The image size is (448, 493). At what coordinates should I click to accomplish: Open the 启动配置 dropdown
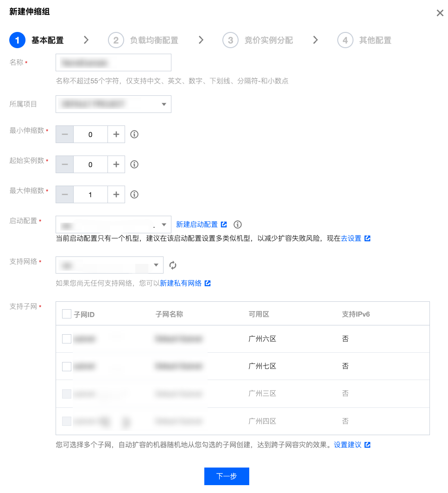pos(114,225)
